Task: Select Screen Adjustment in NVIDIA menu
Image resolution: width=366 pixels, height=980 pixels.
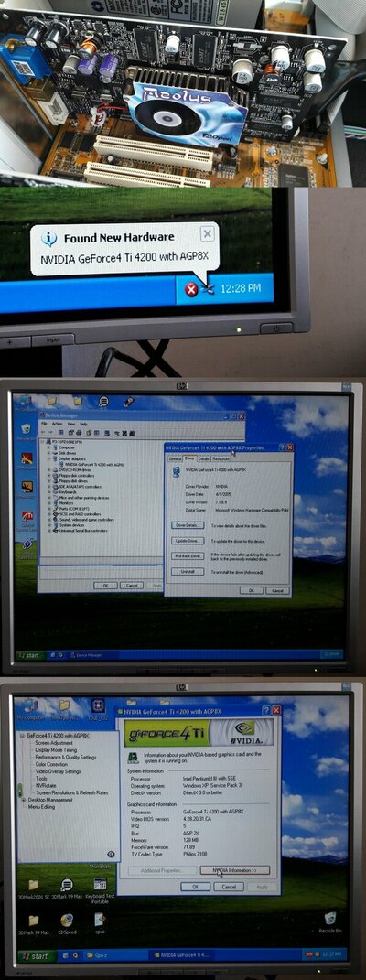Action: tap(54, 743)
